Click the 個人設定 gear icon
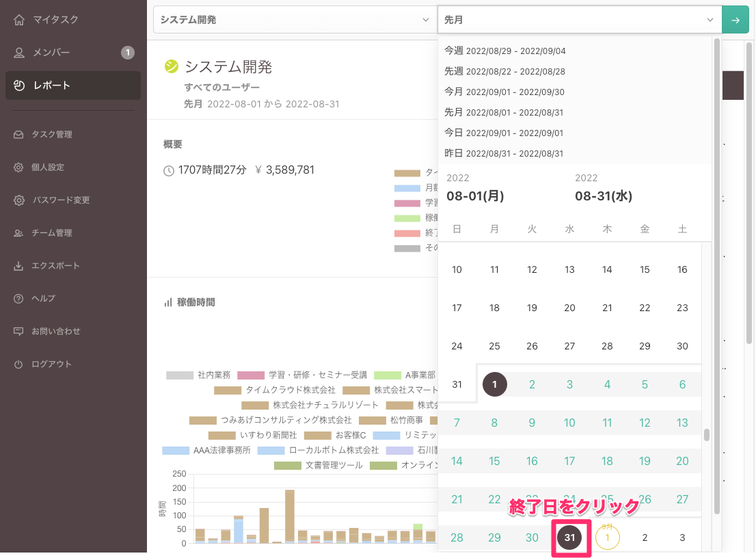 (21, 167)
